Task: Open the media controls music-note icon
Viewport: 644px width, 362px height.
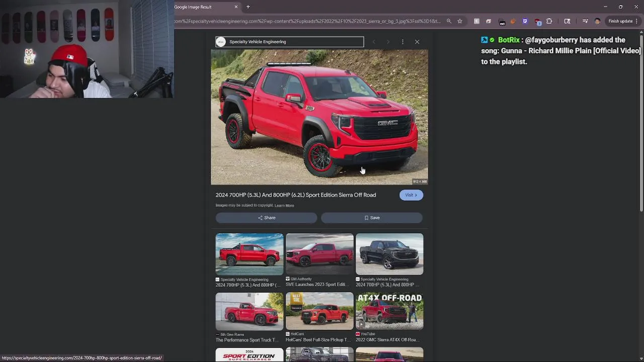Action: pyautogui.click(x=585, y=21)
